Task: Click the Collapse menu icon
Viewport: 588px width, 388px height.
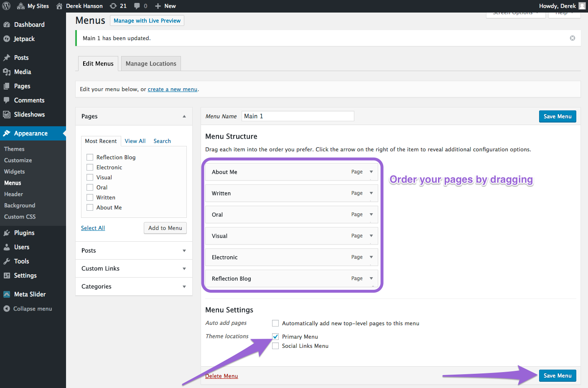Action: (7, 309)
